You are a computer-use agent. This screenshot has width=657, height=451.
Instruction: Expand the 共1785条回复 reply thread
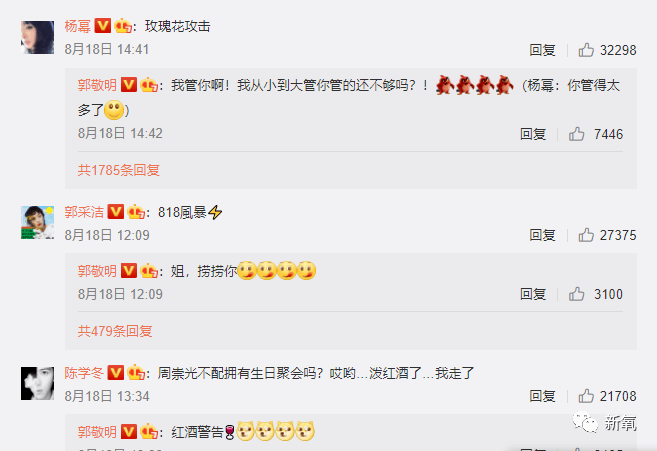(119, 170)
